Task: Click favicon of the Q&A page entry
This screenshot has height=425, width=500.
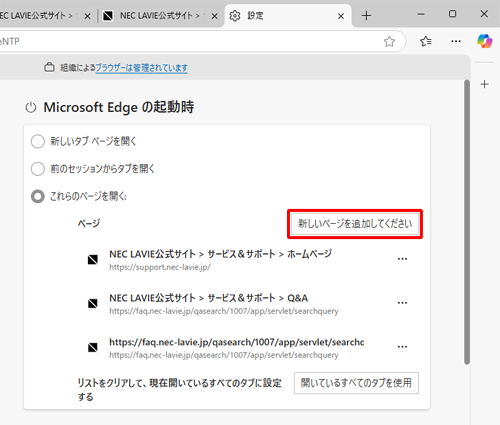Action: point(93,304)
